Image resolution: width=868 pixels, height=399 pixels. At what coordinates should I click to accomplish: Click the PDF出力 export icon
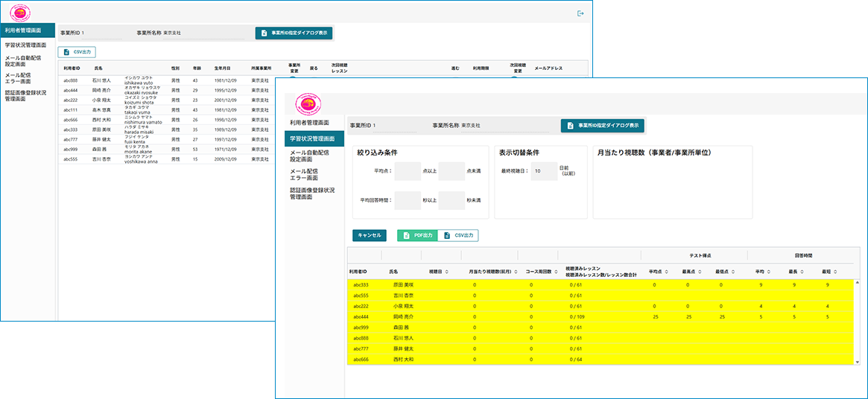[406, 235]
